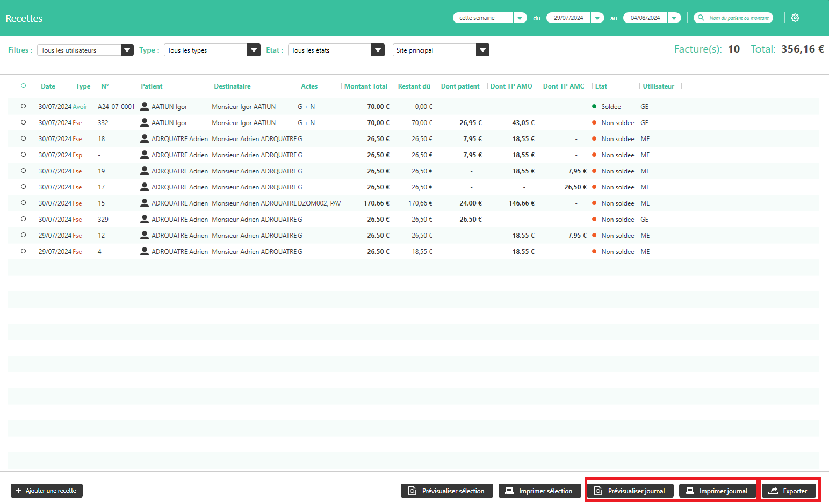Click preview icon in Prévisualiser sélection
This screenshot has height=504, width=829.
(x=412, y=491)
